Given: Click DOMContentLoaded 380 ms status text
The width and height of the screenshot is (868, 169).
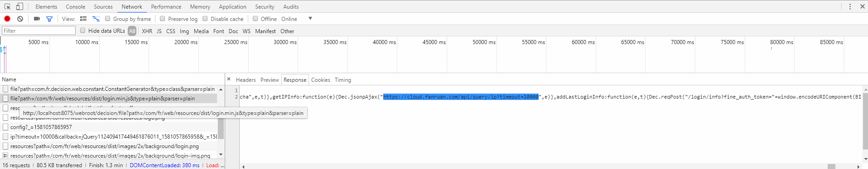Looking at the screenshot, I should (x=164, y=165).
